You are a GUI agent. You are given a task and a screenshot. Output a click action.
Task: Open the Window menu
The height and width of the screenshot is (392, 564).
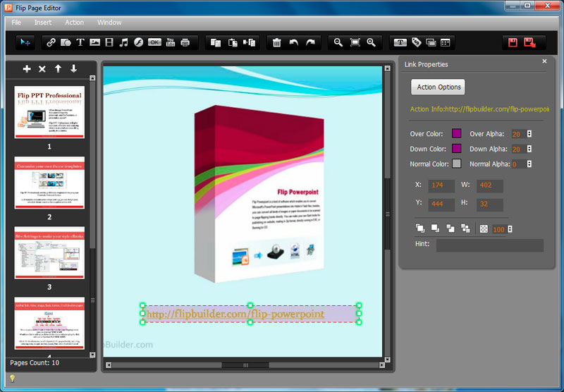pos(109,23)
